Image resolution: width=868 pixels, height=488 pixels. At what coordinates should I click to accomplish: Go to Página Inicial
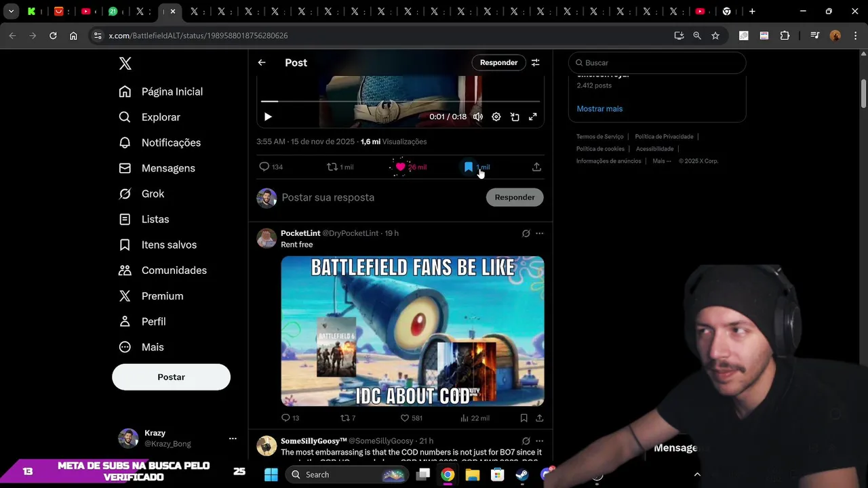tap(161, 91)
